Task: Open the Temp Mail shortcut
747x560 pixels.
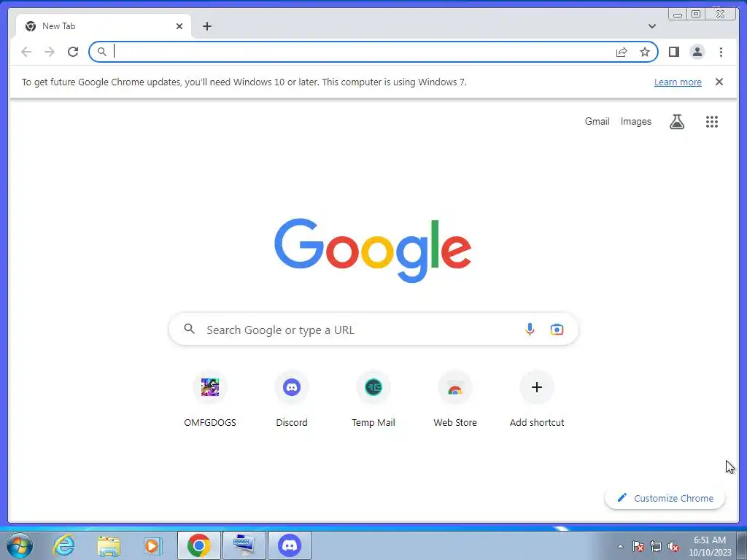Action: point(373,400)
